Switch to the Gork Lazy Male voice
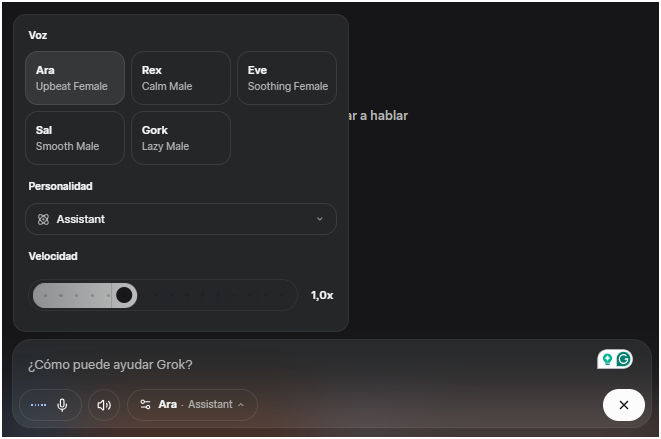661x439 pixels. [x=181, y=138]
